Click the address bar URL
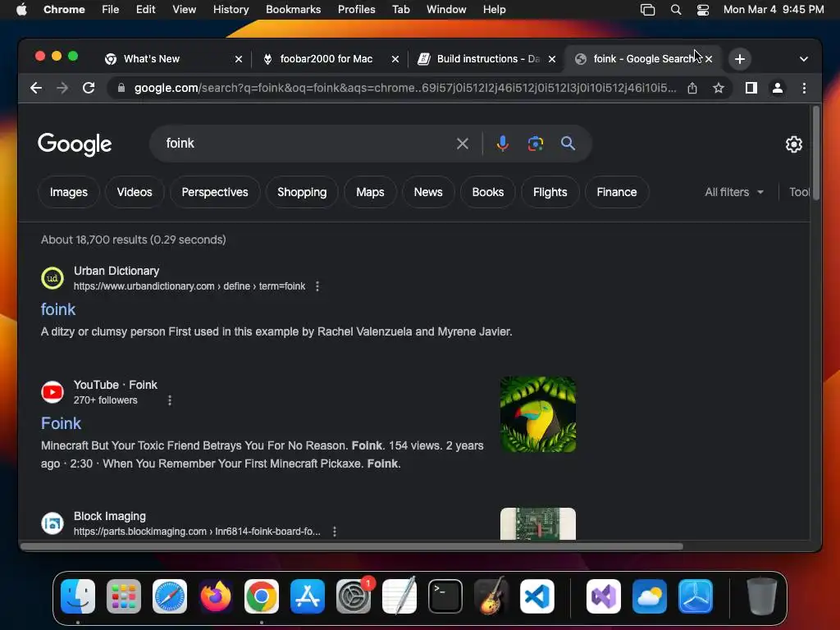Screen dimensions: 840x630 (x=405, y=88)
